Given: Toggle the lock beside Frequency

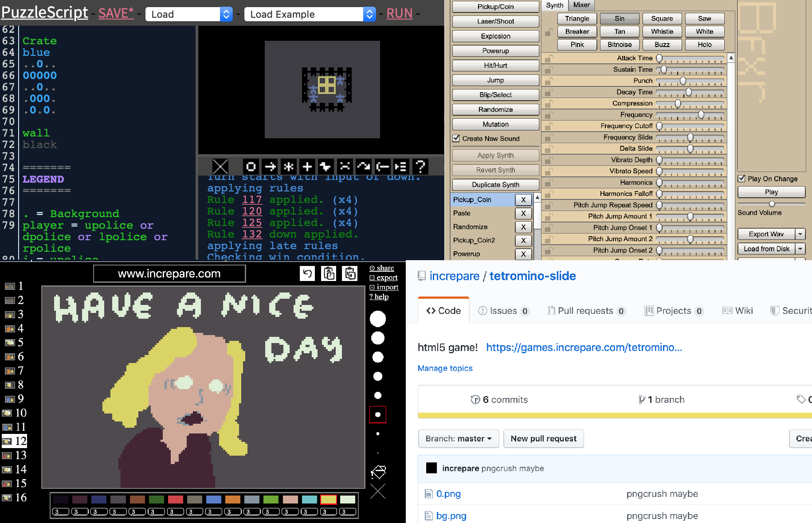Looking at the screenshot, I should (x=549, y=115).
